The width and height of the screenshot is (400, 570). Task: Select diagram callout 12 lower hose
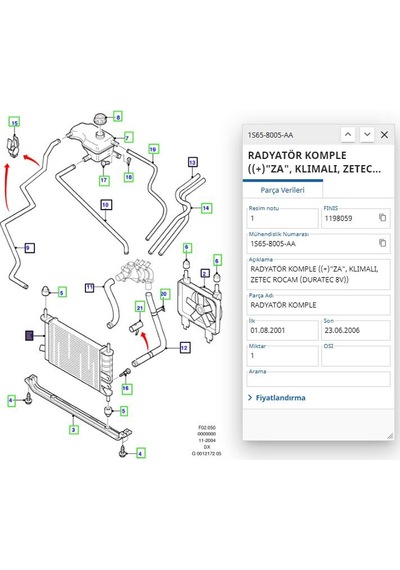click(185, 348)
